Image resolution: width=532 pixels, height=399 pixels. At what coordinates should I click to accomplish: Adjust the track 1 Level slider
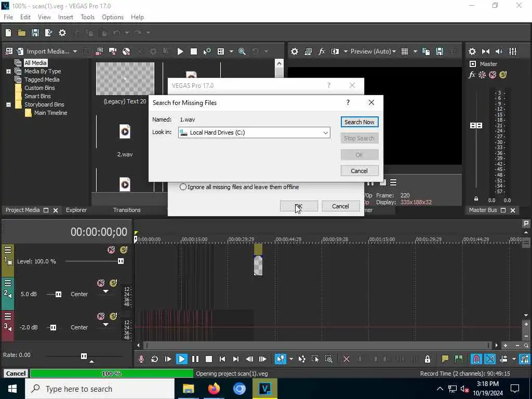(121, 261)
